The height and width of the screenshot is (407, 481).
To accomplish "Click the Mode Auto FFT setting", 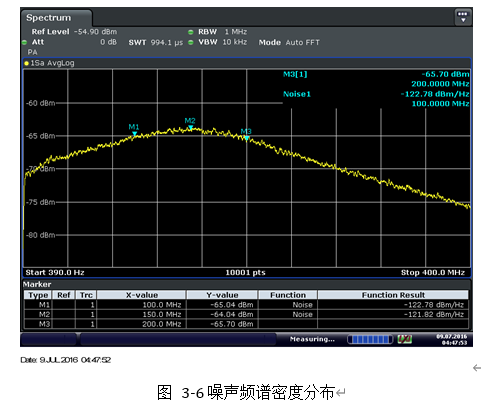I will tap(289, 43).
